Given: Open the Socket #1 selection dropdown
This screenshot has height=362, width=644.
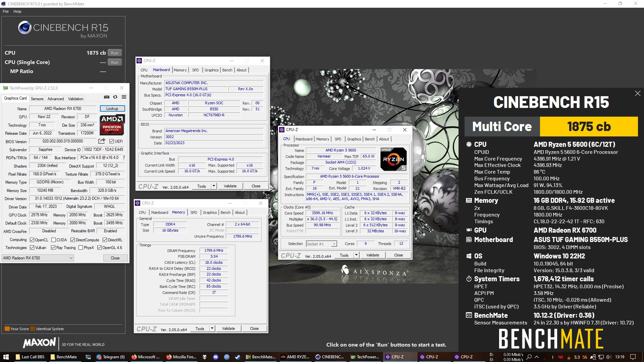Looking at the screenshot, I should tap(321, 244).
